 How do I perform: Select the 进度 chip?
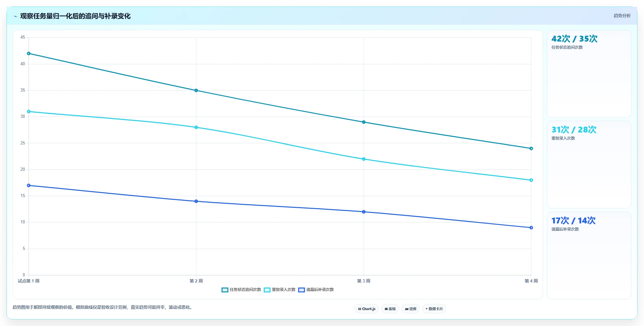point(411,309)
